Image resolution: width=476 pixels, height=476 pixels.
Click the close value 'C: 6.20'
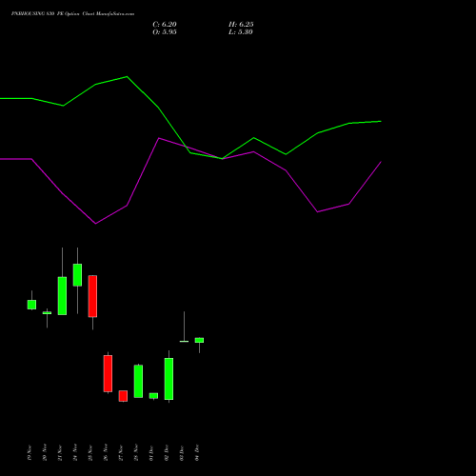pyautogui.click(x=165, y=25)
